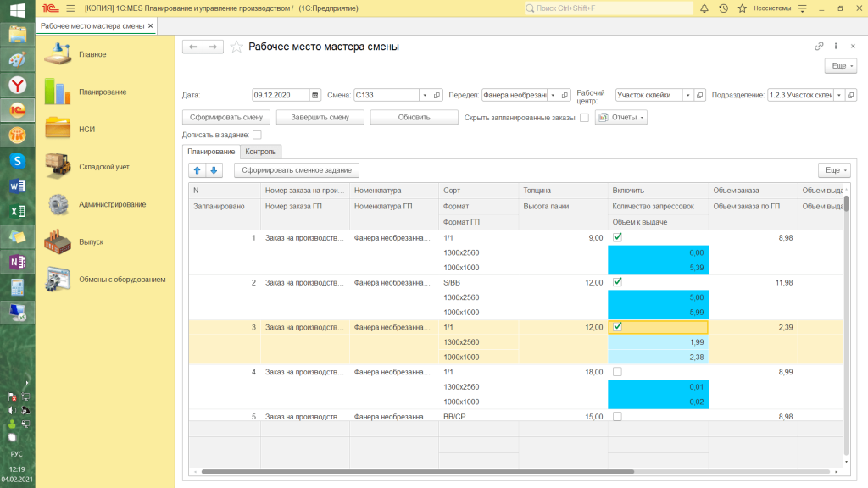868x488 pixels.
Task: Expand Подразделение dropdown arrow
Action: pyautogui.click(x=838, y=95)
